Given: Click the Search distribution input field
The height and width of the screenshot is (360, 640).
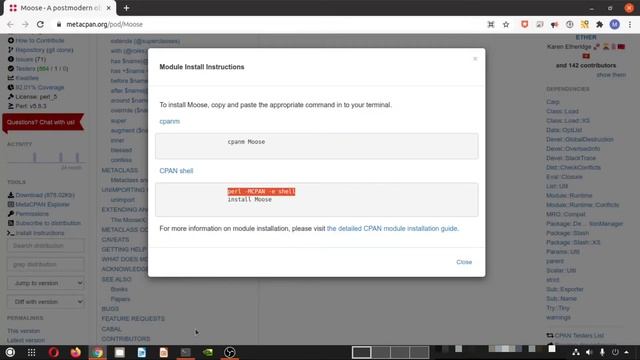Looking at the screenshot, I should pos(46,246).
